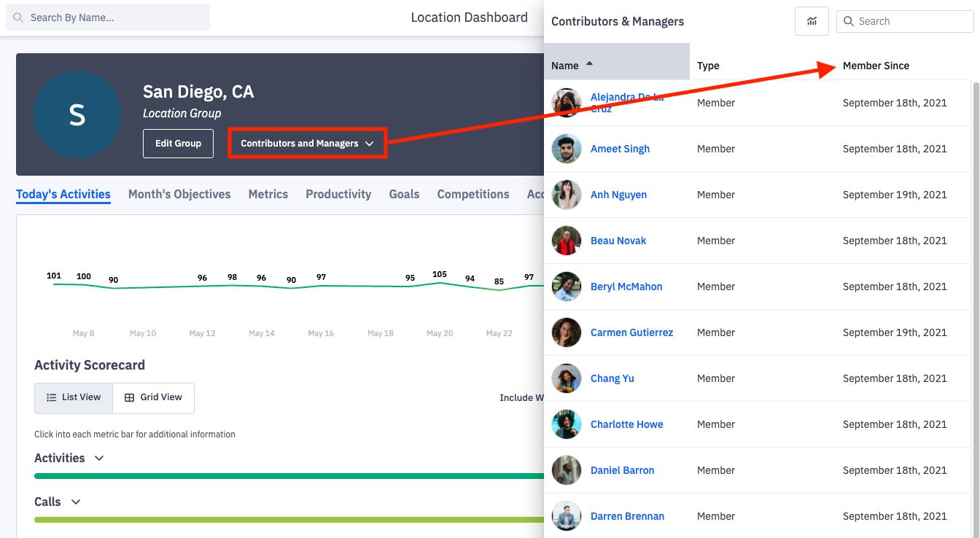This screenshot has height=538, width=980.
Task: Open Carmen Gutierrez's profile link
Action: [x=631, y=332]
